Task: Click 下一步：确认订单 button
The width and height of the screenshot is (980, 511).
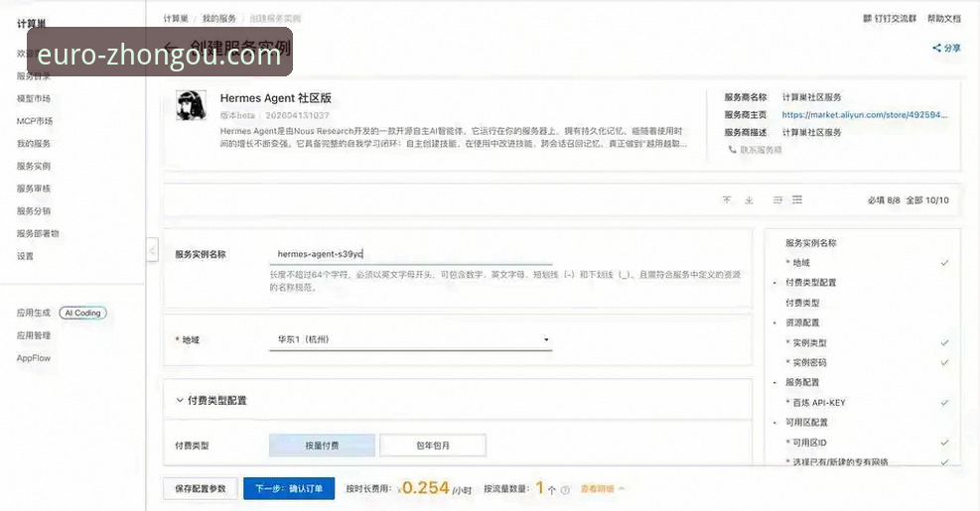Action: pyautogui.click(x=289, y=488)
